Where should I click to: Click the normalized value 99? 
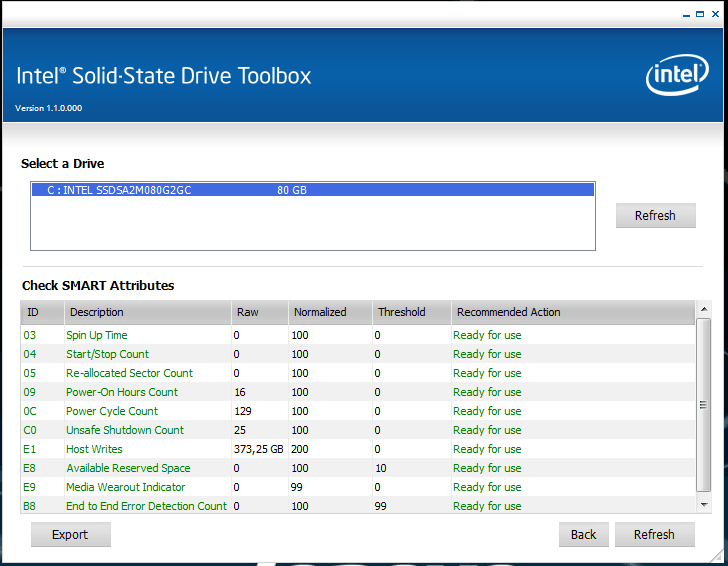(297, 487)
